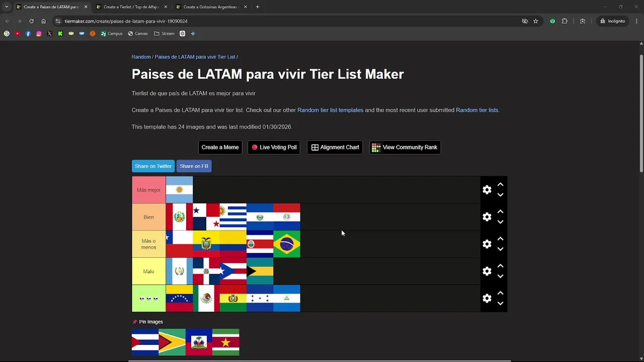Switch to the Create a Tierlist / Top de Alfajores tab
The image size is (644, 362).
click(x=132, y=7)
